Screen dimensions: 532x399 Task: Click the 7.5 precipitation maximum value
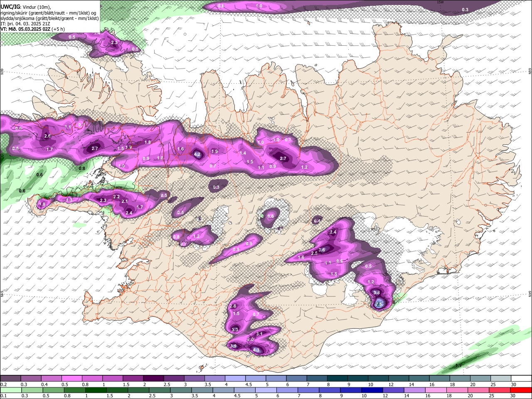(379, 305)
